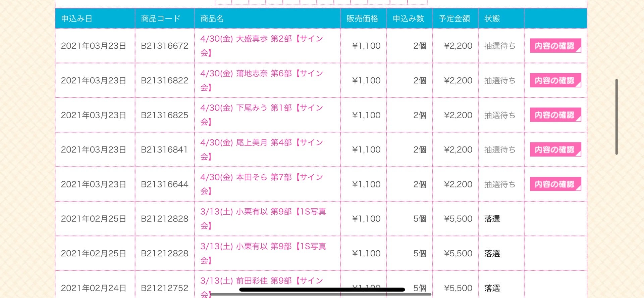Confirm details for the 本田そら application
The width and height of the screenshot is (644, 298).
[x=555, y=184]
